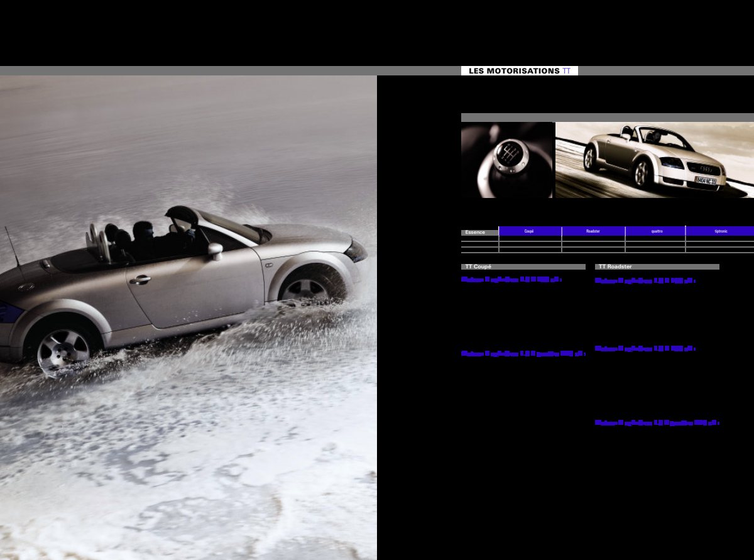The width and height of the screenshot is (754, 560).
Task: Select the tiptronic column header
Action: [x=720, y=231]
